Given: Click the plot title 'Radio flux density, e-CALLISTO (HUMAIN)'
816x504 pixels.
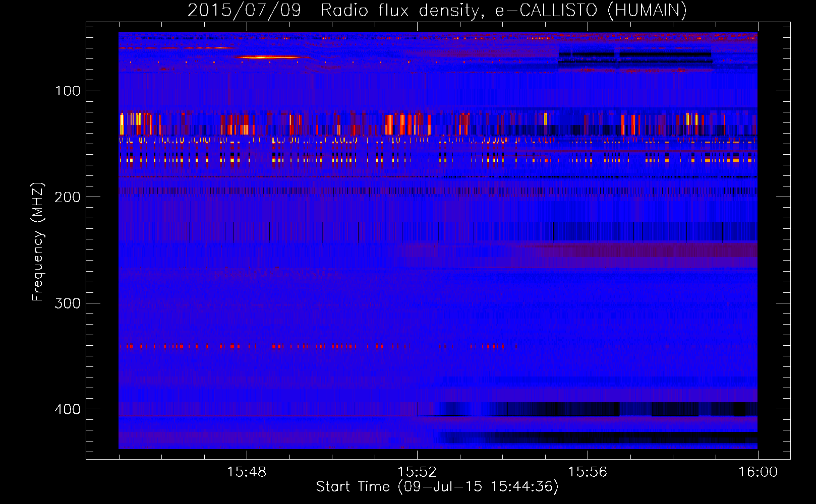Looking at the screenshot, I should [x=503, y=11].
